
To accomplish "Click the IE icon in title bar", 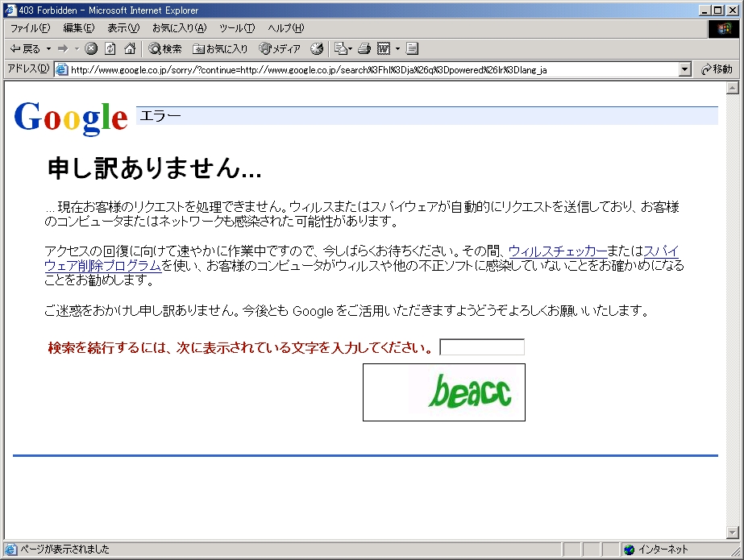I will pyautogui.click(x=10, y=10).
